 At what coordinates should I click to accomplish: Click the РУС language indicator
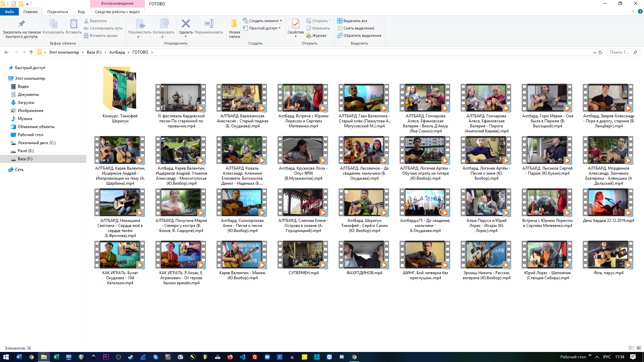[x=607, y=357]
